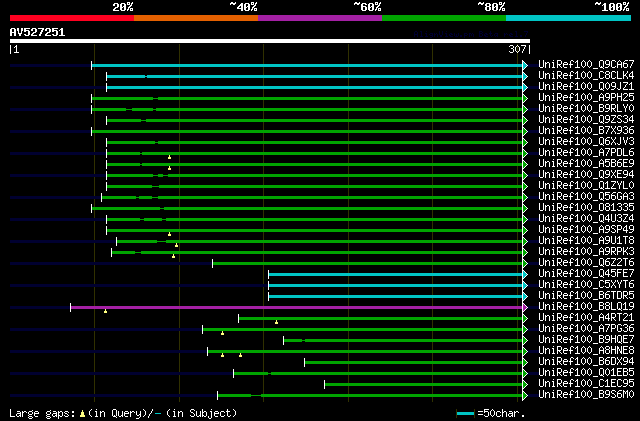The height and width of the screenshot is (421, 640).
Task: Click the query gap marker under A7PG36
Action: (x=222, y=333)
